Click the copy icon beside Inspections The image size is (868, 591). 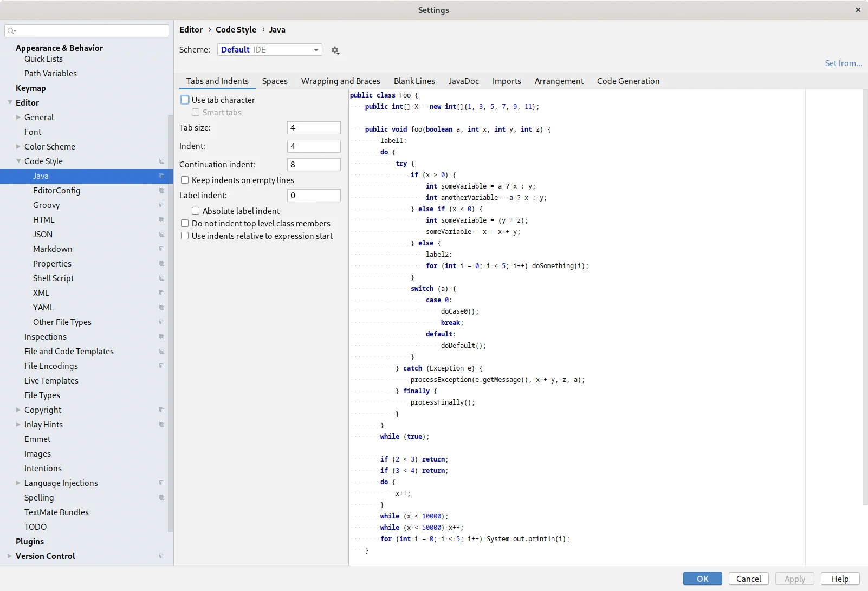(161, 337)
